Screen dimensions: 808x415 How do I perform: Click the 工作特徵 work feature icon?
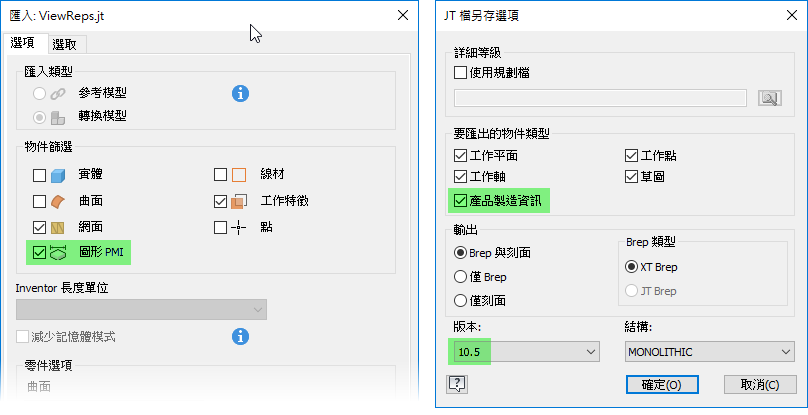pos(239,201)
